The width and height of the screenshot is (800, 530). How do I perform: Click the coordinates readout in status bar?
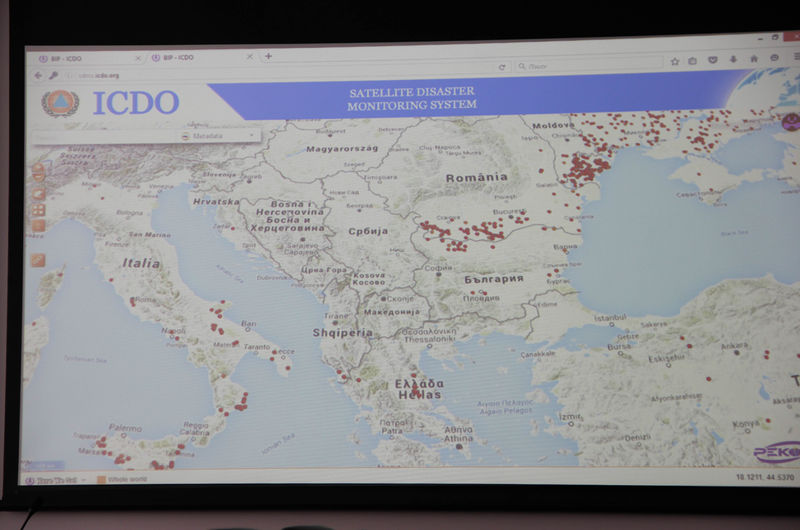[x=765, y=477]
